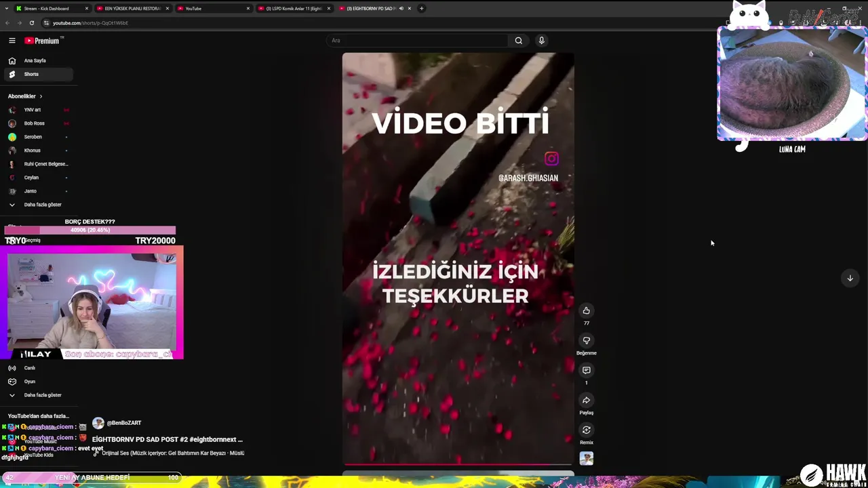The height and width of the screenshot is (488, 868).
Task: Click the search magnifier button
Action: point(519,41)
